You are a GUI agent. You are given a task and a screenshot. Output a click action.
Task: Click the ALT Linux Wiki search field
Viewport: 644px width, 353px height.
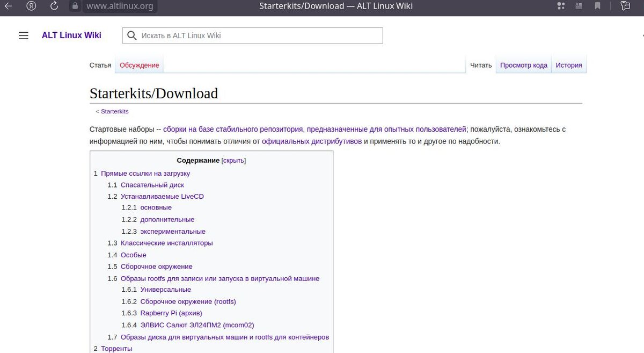(x=252, y=35)
